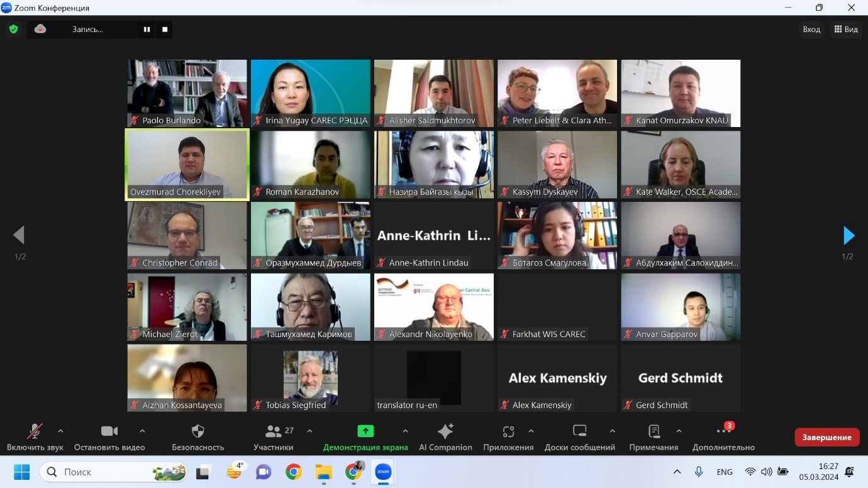
Task: Pause the active meeting recording
Action: (x=147, y=29)
